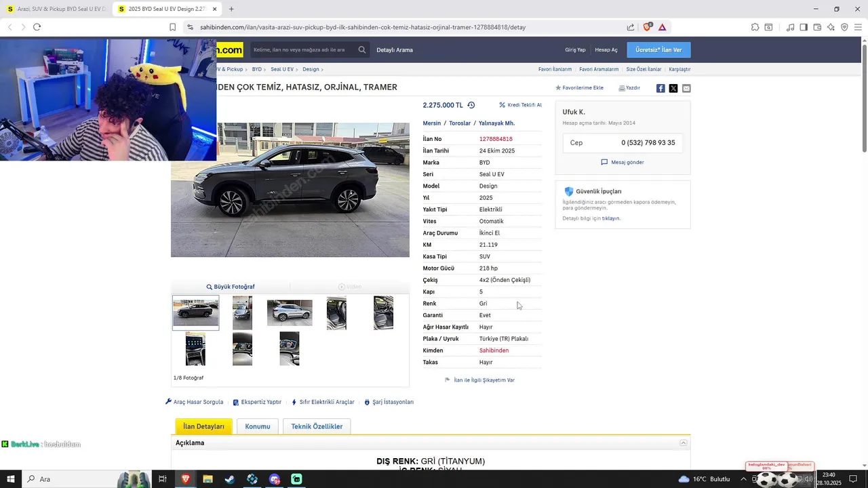Image resolution: width=868 pixels, height=488 pixels.
Task: Open Sıfır Elektrikli Araçlar link
Action: coord(323,402)
